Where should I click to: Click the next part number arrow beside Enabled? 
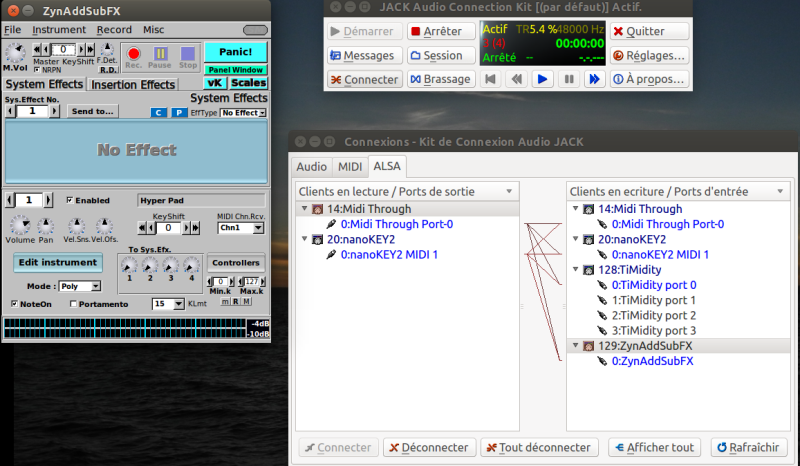[48, 200]
